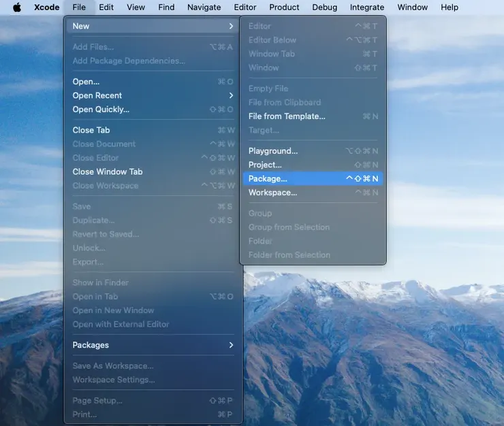Click Close Workspace menu item
This screenshot has height=426, width=504.
pos(153,186)
